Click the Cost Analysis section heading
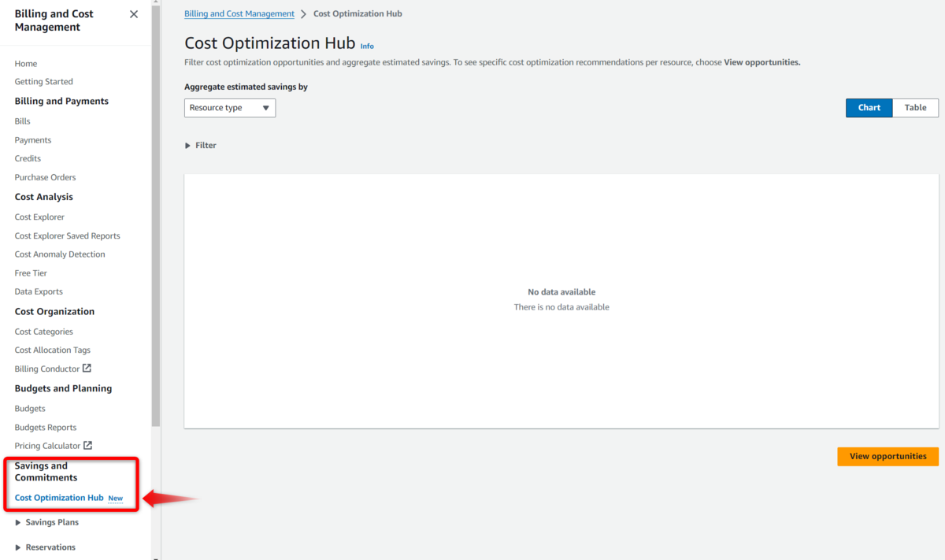 point(43,197)
